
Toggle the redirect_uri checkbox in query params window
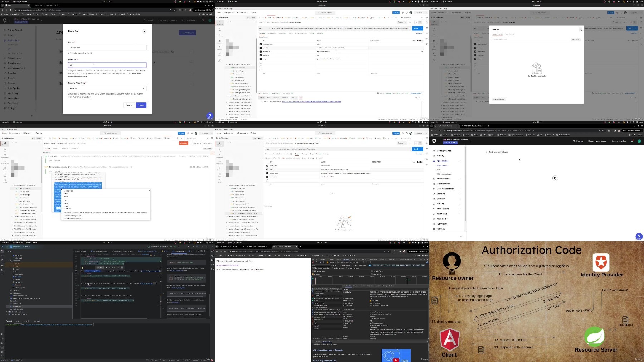click(x=260, y=52)
